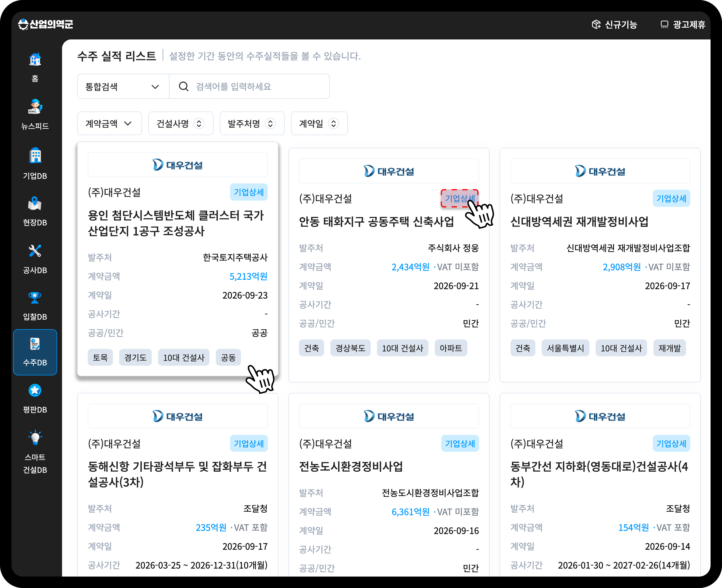The image size is (722, 588).
Task: Click the 6,361억원 contract amount
Action: (x=410, y=512)
